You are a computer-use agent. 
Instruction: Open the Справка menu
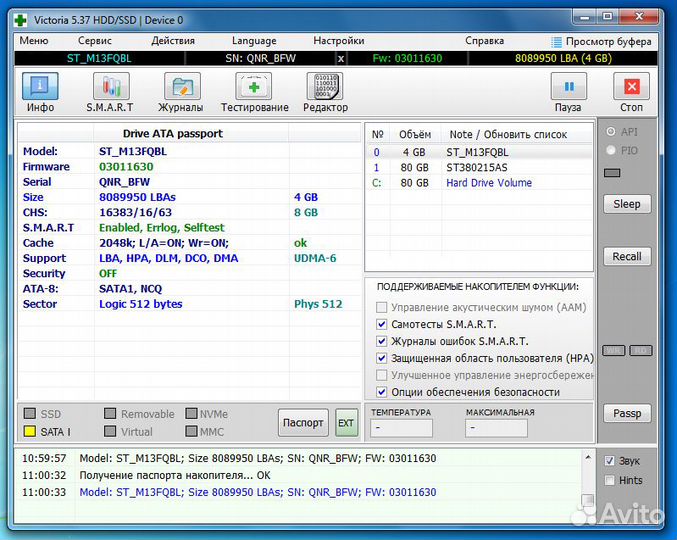point(484,41)
